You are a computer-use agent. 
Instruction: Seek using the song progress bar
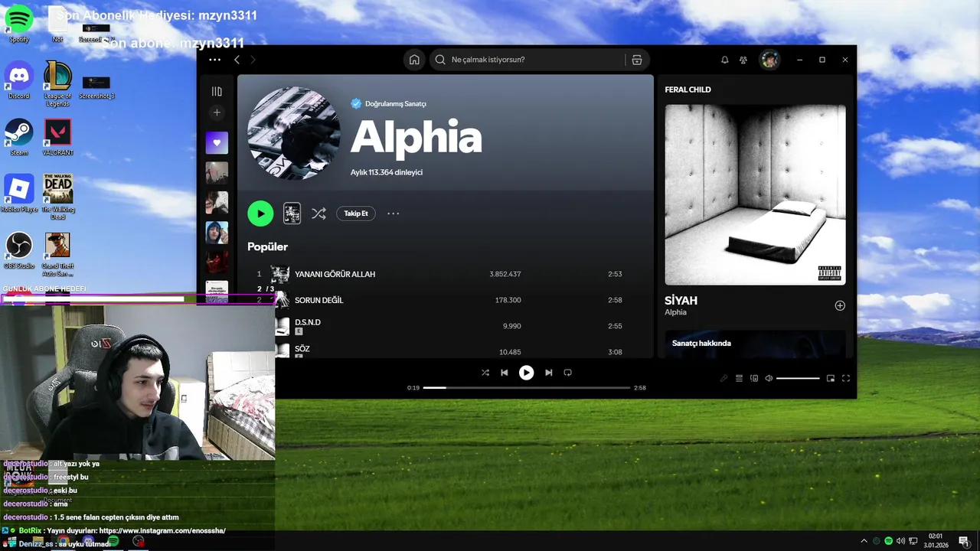pyautogui.click(x=527, y=388)
